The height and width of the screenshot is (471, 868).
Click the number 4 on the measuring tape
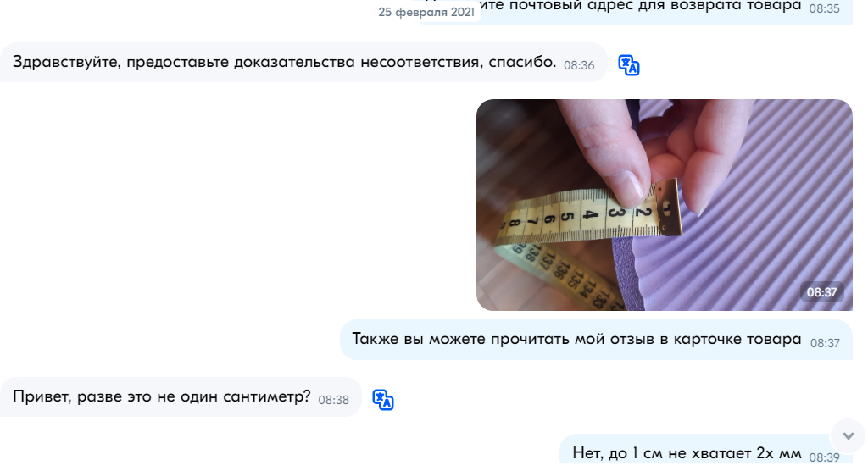click(x=590, y=215)
